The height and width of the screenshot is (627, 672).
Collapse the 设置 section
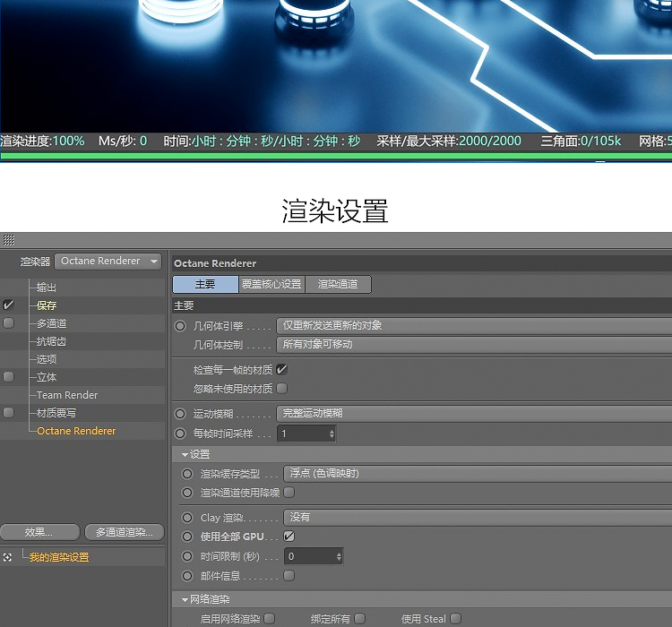click(185, 455)
